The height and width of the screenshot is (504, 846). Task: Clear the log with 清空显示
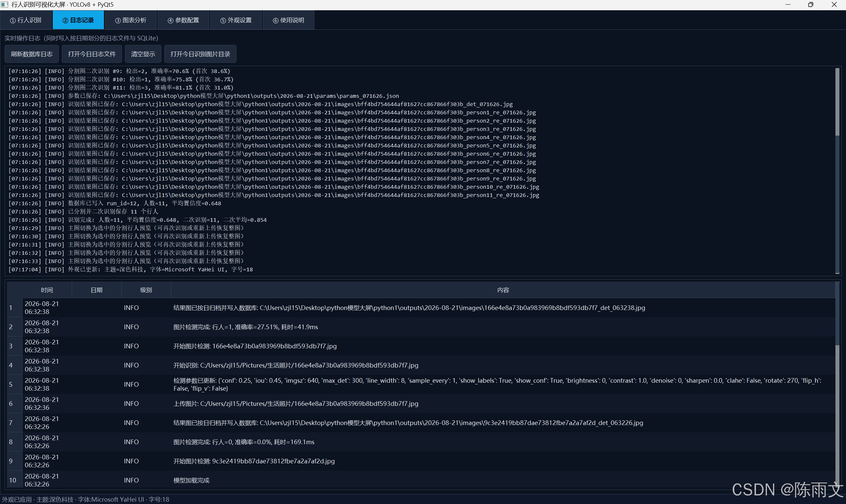pos(143,54)
